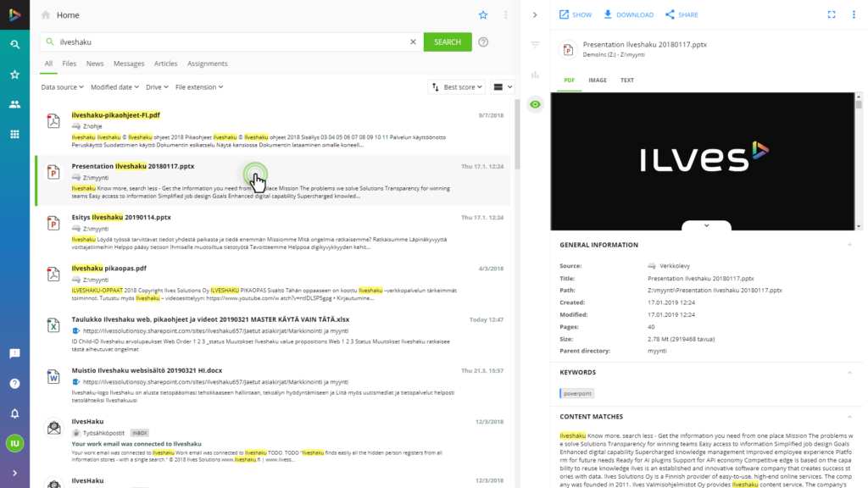Collapse the GENERAL INFORMATION section

849,245
